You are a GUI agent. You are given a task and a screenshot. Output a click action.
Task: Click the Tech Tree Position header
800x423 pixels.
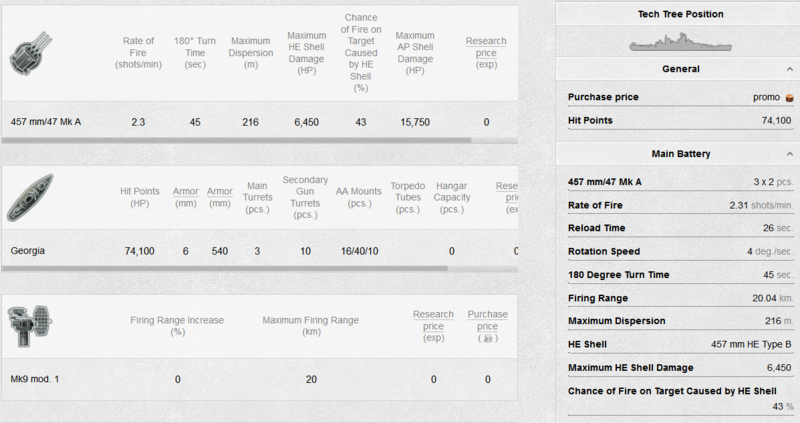pos(680,14)
